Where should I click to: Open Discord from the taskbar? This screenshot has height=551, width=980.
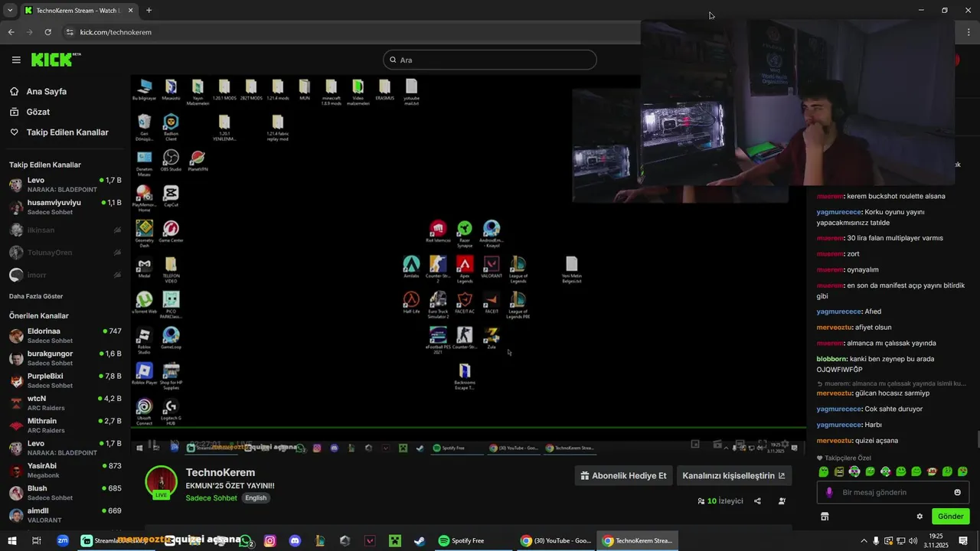295,540
